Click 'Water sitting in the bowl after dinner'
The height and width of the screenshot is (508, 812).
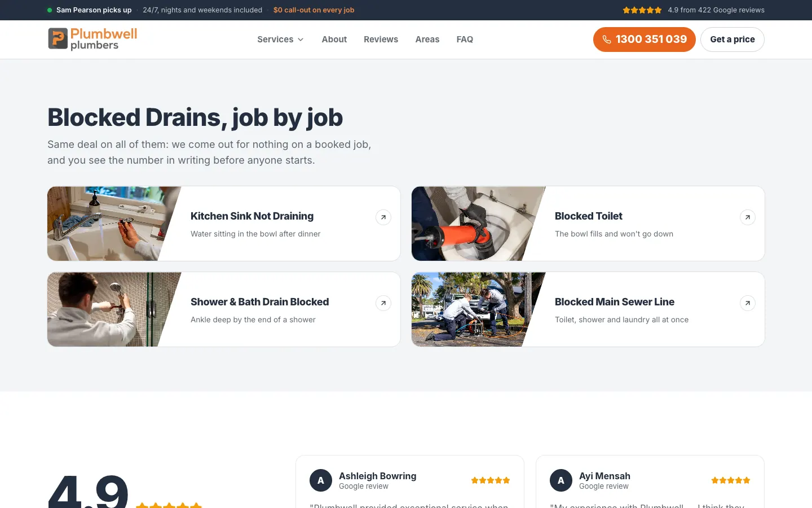255,234
